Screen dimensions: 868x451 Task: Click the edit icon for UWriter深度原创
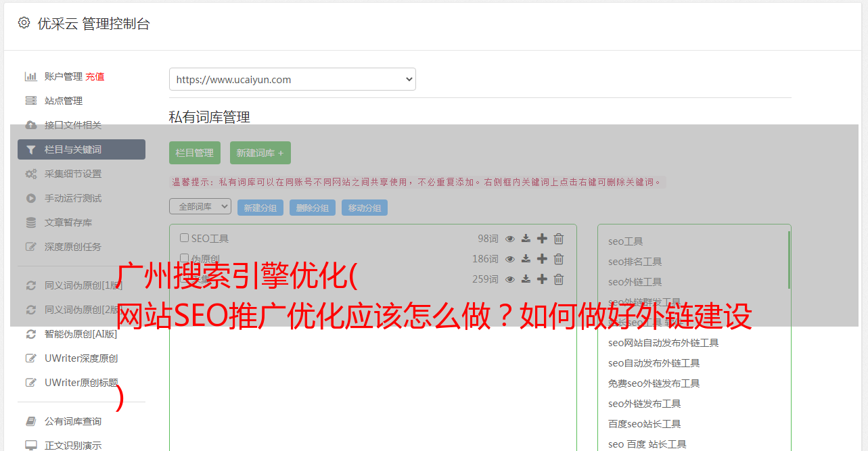point(31,358)
